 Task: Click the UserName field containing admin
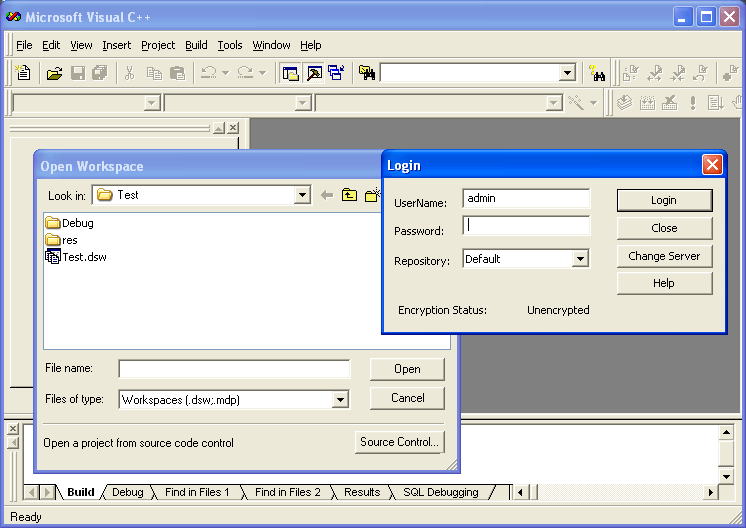526,198
